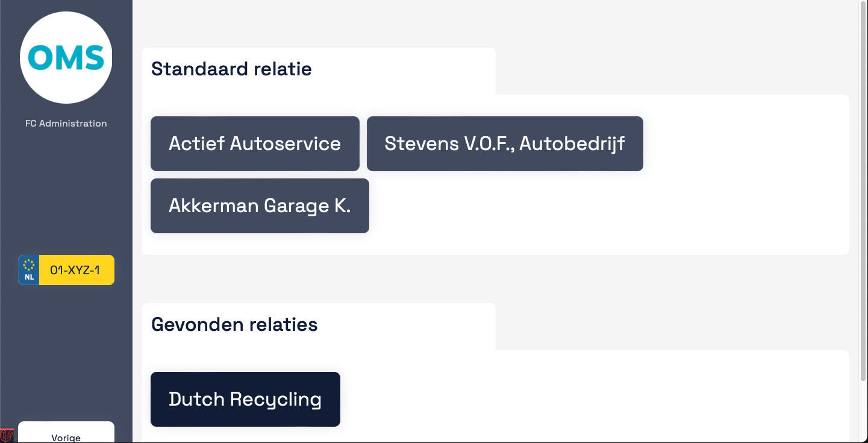Select the Dutch Recycling found relation
868x443 pixels.
pyautogui.click(x=245, y=399)
